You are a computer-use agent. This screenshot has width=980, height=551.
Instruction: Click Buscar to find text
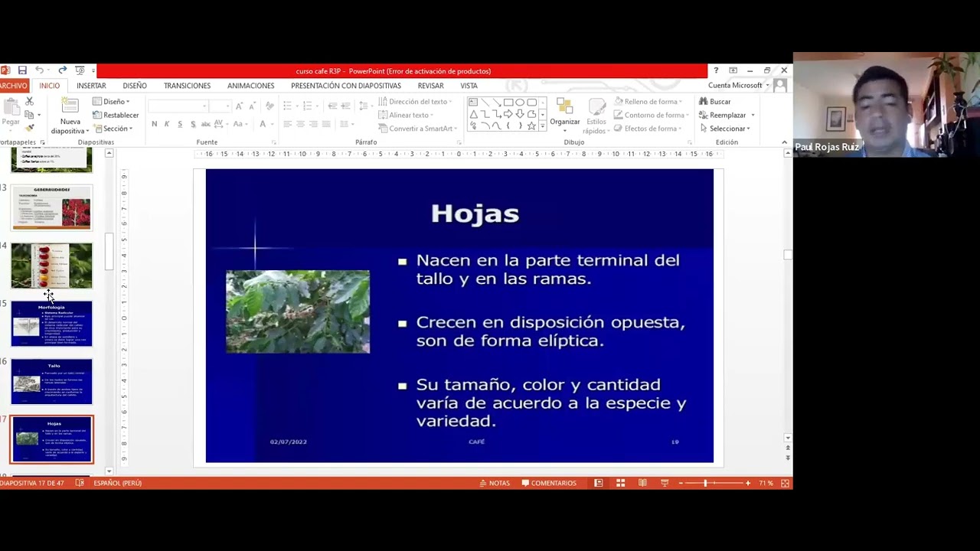point(714,101)
